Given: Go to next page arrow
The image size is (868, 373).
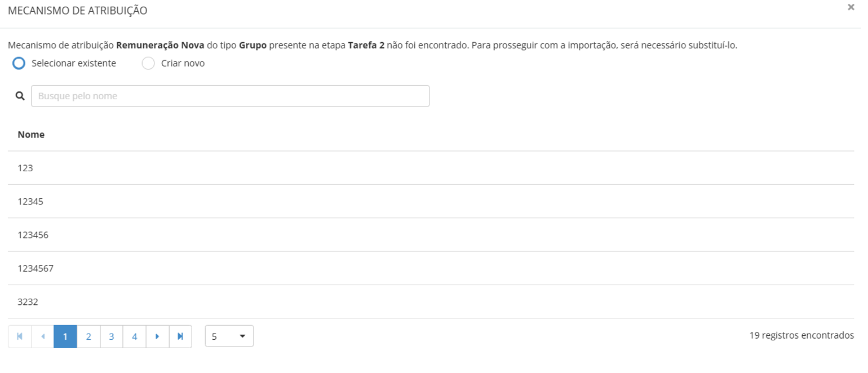Looking at the screenshot, I should point(157,336).
